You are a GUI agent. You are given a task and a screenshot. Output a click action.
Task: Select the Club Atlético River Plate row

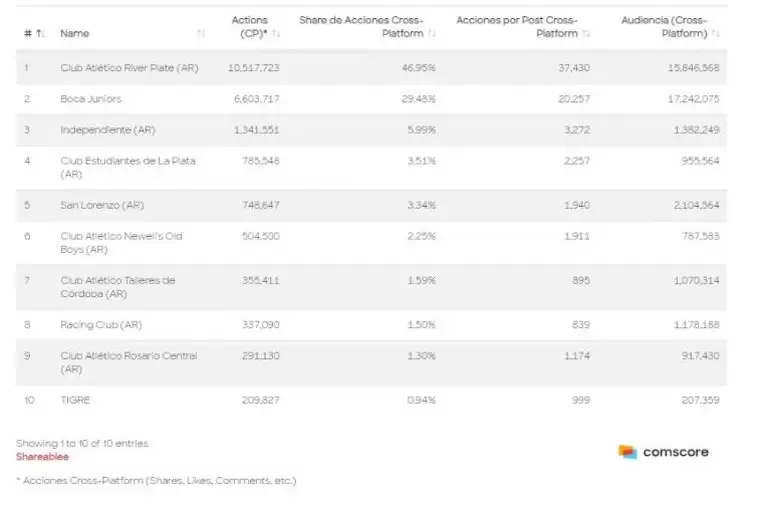130,68
